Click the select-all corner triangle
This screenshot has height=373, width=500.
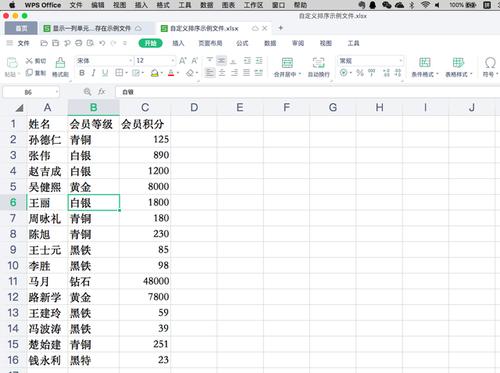tap(20, 108)
